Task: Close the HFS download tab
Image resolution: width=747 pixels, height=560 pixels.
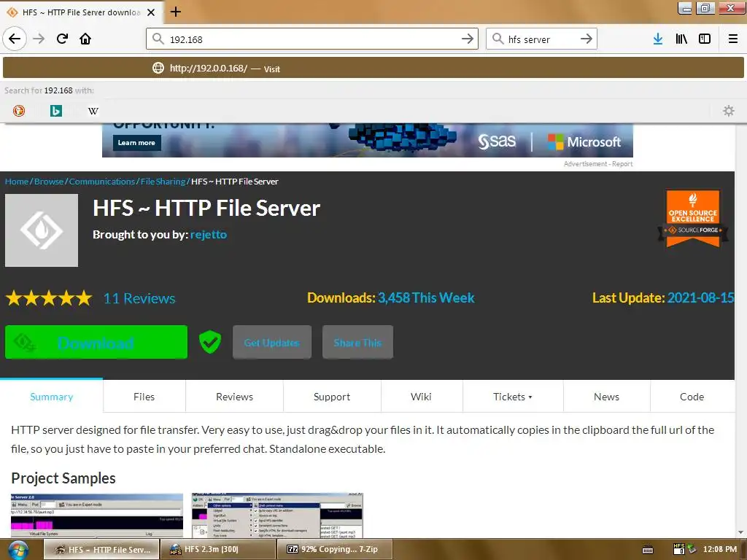Action: (x=151, y=12)
